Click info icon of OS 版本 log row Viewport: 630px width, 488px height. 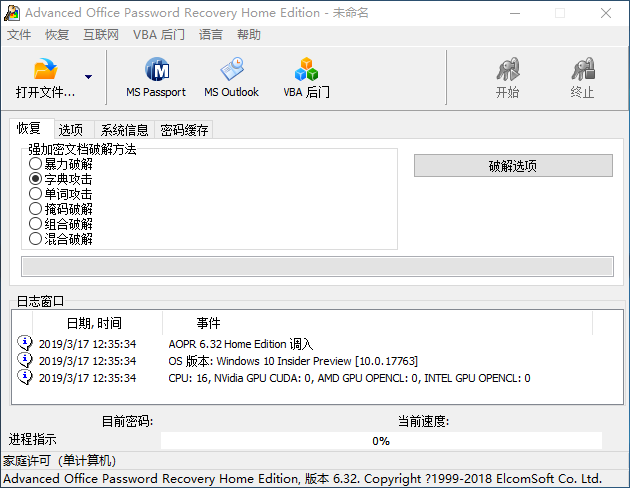click(25, 360)
